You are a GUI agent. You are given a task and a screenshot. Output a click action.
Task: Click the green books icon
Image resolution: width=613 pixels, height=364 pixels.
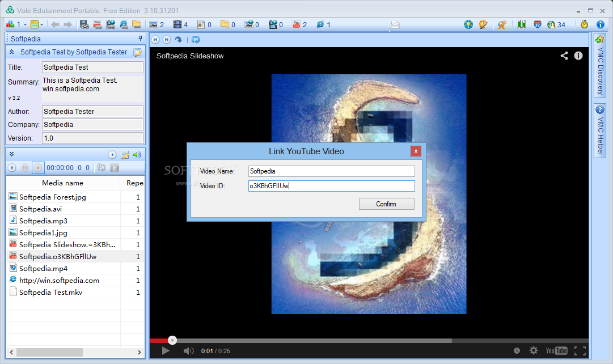click(x=522, y=24)
